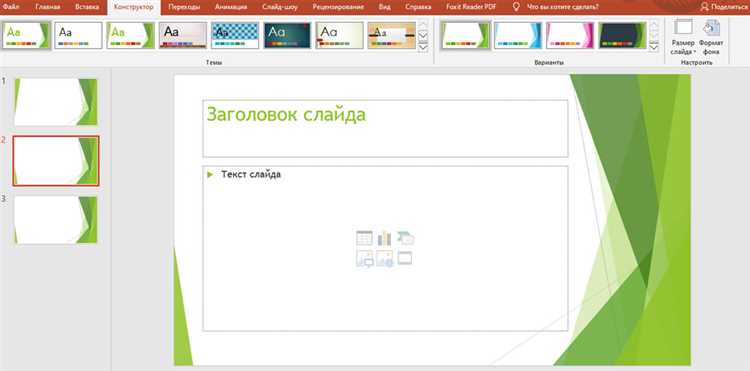Apply the orange-tan theme thumbnail
Screen dimensions: 750x371
coord(392,35)
